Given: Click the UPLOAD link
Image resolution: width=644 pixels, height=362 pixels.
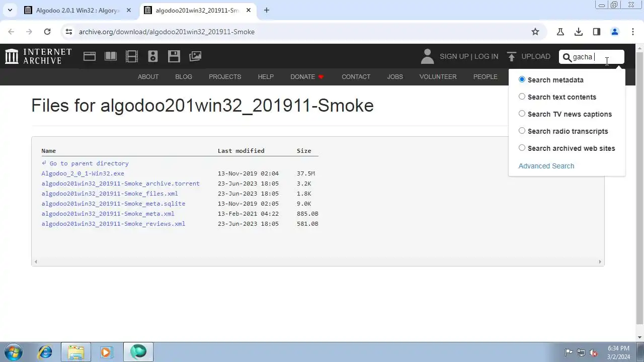Looking at the screenshot, I should click(x=536, y=56).
